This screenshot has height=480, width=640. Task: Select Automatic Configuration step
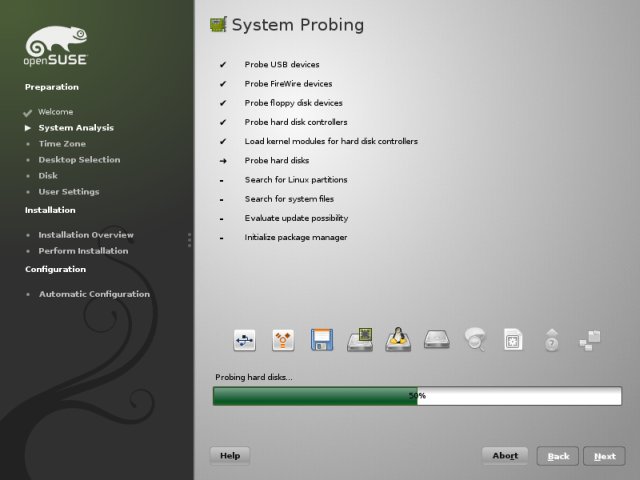tap(94, 294)
